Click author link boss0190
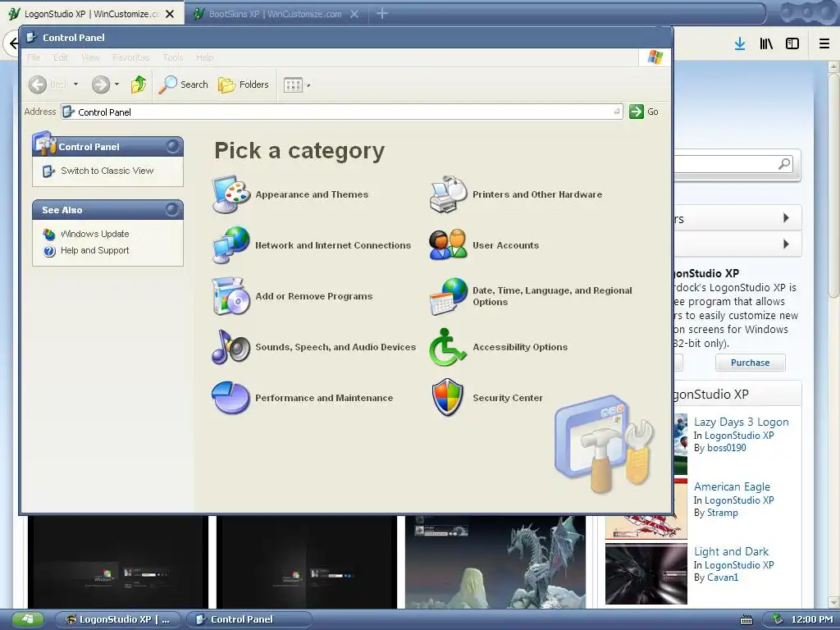 pos(727,448)
